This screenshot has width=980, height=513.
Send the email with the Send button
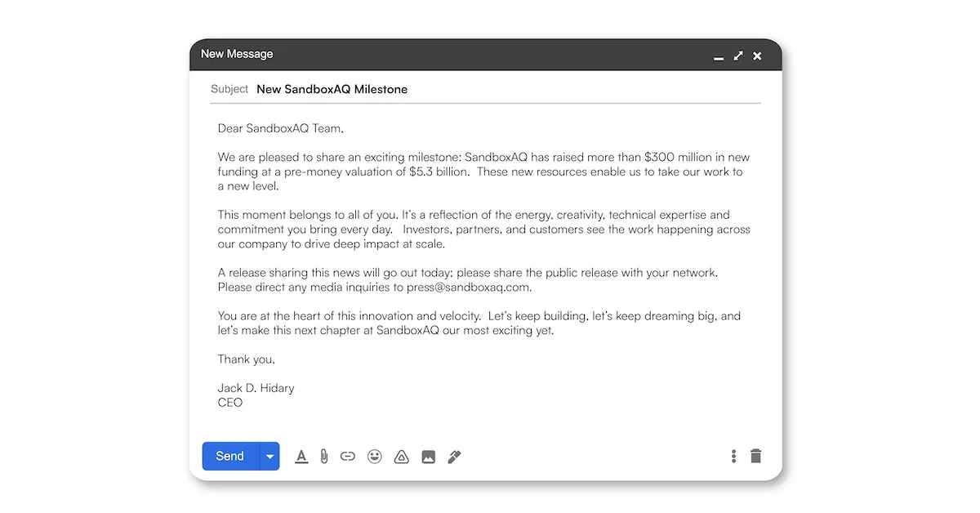pos(230,457)
